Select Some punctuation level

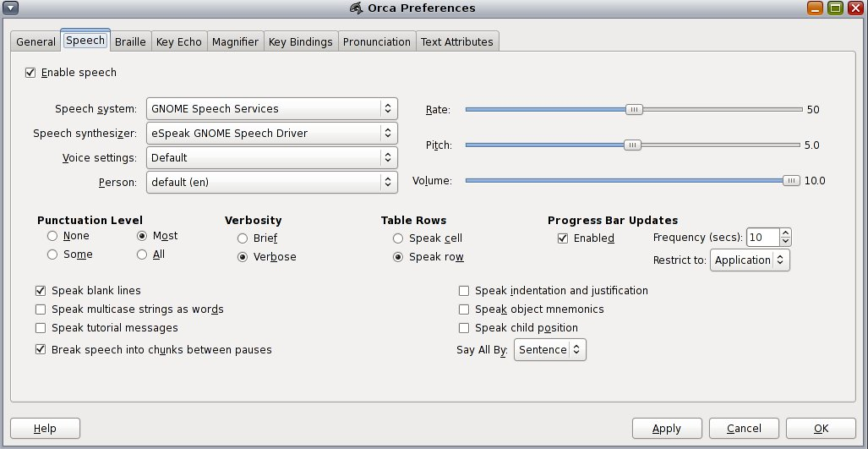pyautogui.click(x=52, y=255)
